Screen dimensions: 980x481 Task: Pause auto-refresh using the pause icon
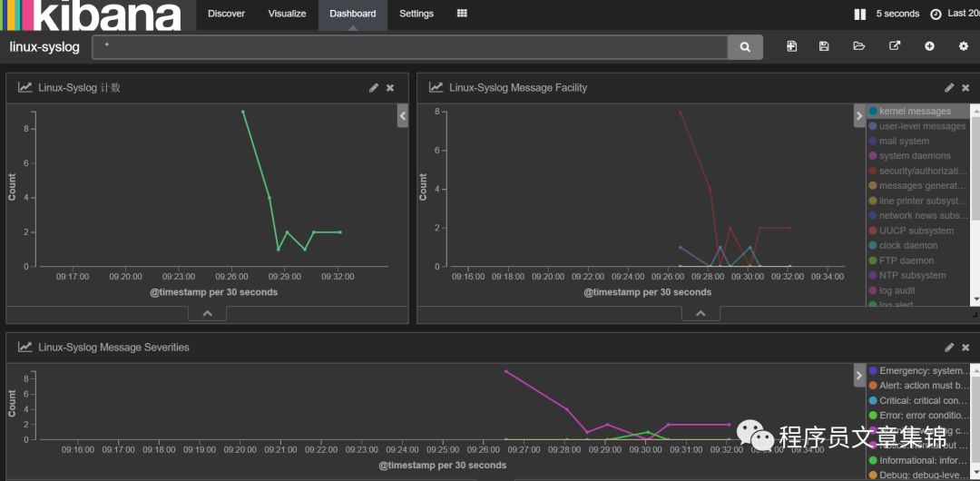860,14
